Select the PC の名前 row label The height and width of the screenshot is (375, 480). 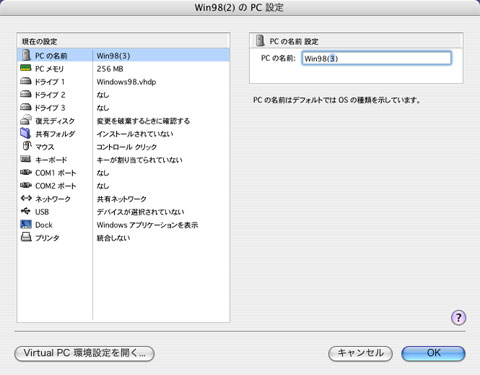click(x=51, y=56)
